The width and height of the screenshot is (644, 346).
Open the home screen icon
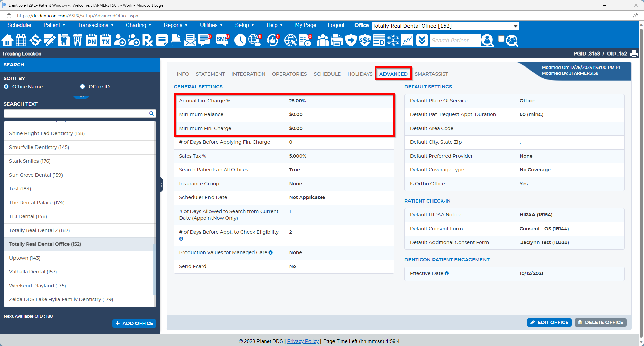pyautogui.click(x=7, y=40)
